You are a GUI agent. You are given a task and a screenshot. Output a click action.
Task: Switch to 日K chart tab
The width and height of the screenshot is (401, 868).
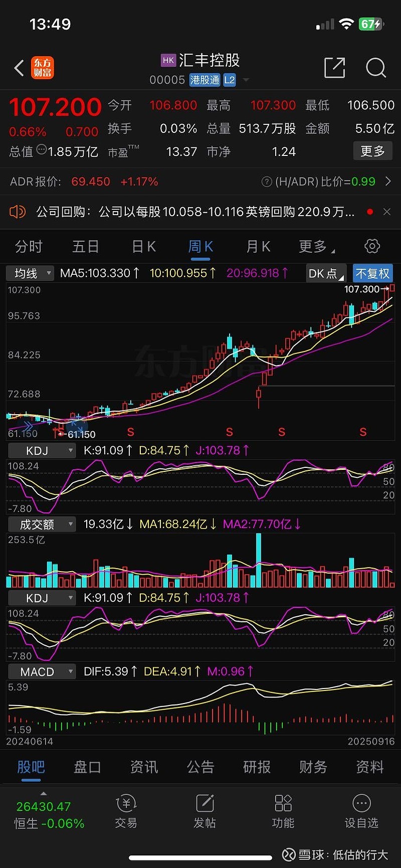(144, 246)
